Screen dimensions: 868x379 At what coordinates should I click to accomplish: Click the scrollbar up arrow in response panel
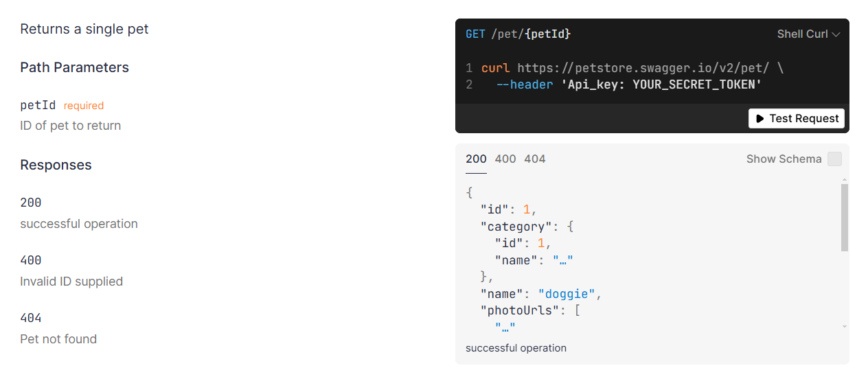coord(845,181)
